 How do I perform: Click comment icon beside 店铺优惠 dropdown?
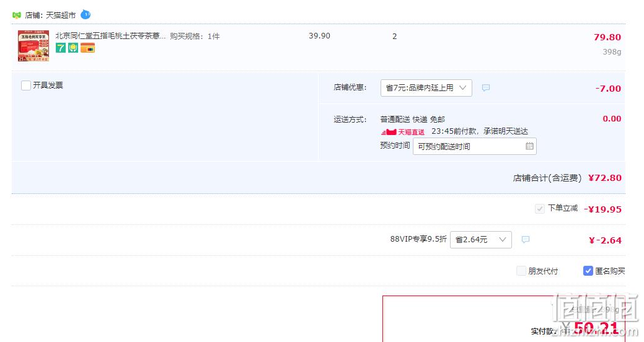tap(486, 88)
